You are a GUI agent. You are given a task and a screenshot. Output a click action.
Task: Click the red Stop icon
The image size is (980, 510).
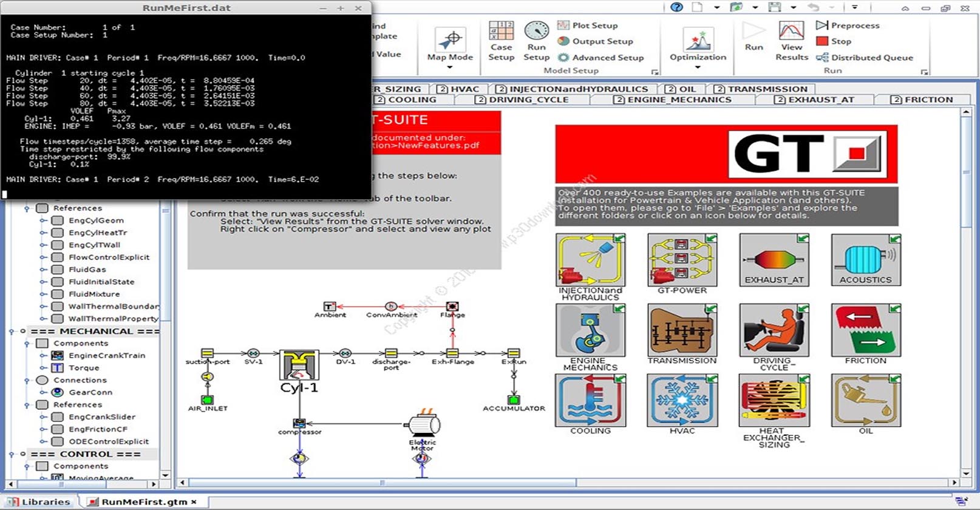822,41
